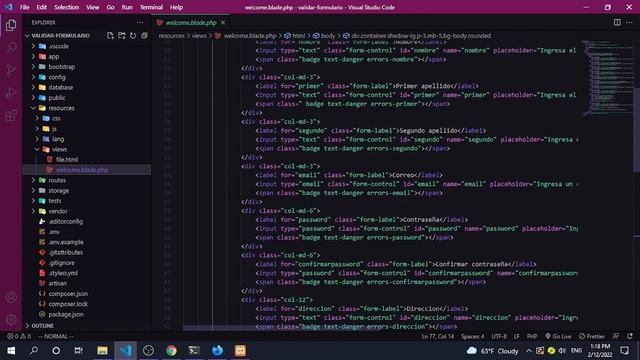Open the Source Control view
Screen dimensions: 640x360
pyautogui.click(x=11, y=70)
